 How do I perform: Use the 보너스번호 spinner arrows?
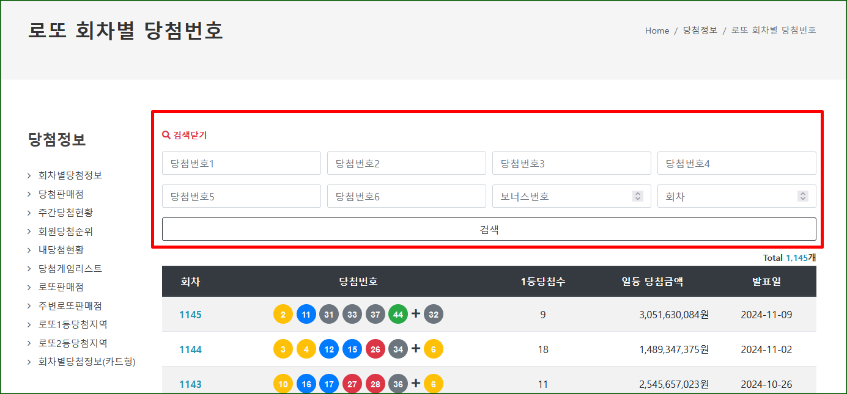(637, 196)
